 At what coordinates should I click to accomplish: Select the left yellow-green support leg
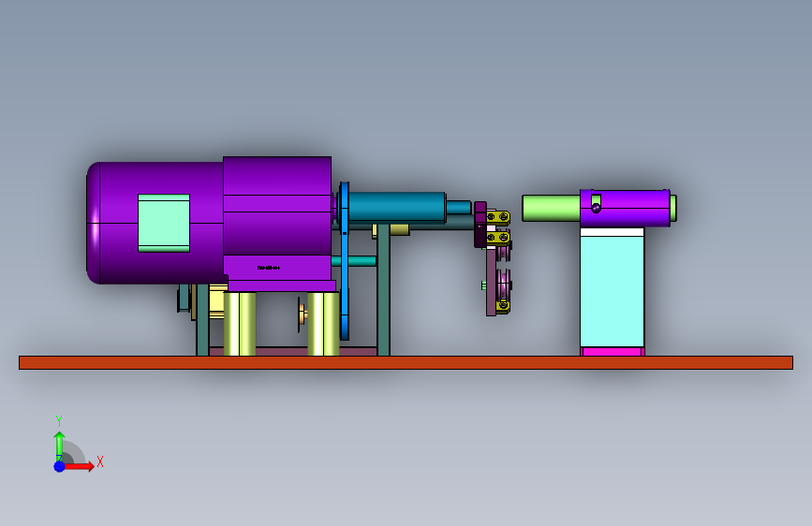[x=239, y=324]
